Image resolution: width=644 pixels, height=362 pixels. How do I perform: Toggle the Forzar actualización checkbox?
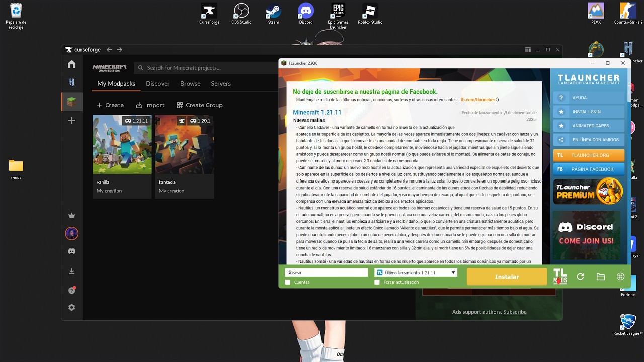[377, 282]
